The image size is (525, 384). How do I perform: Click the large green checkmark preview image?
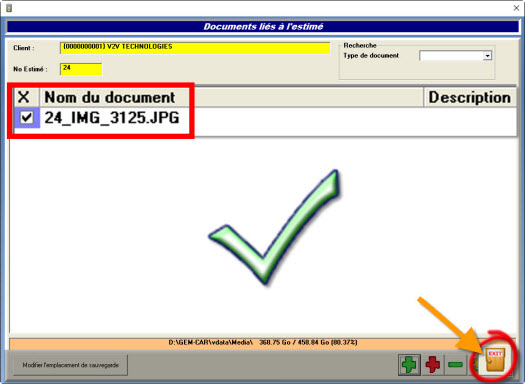[x=274, y=227]
